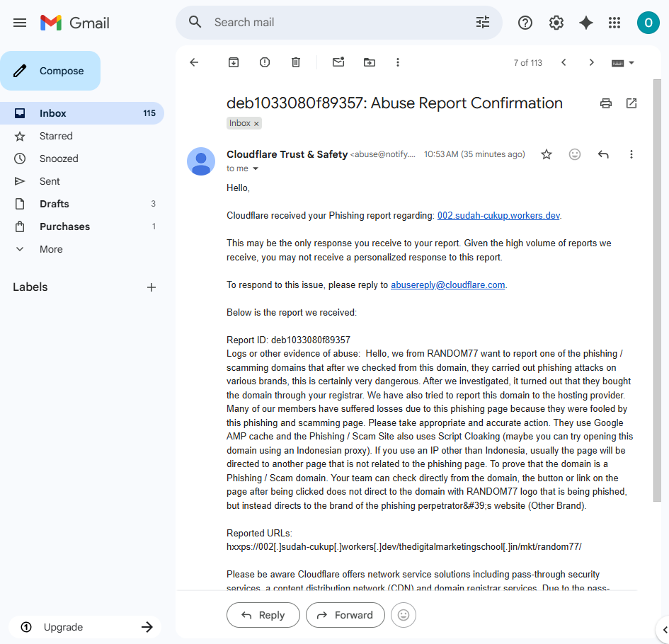Remove the Inbox label from email
This screenshot has height=644, width=669.
coord(256,124)
